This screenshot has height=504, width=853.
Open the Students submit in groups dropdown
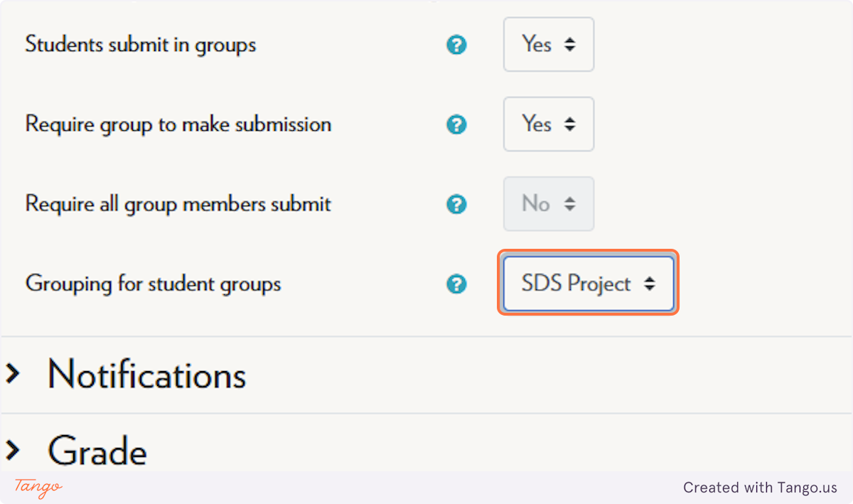tap(549, 45)
